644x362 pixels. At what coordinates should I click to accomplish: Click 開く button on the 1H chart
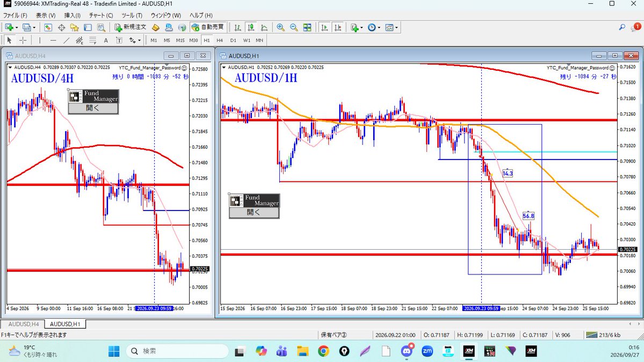pos(254,213)
